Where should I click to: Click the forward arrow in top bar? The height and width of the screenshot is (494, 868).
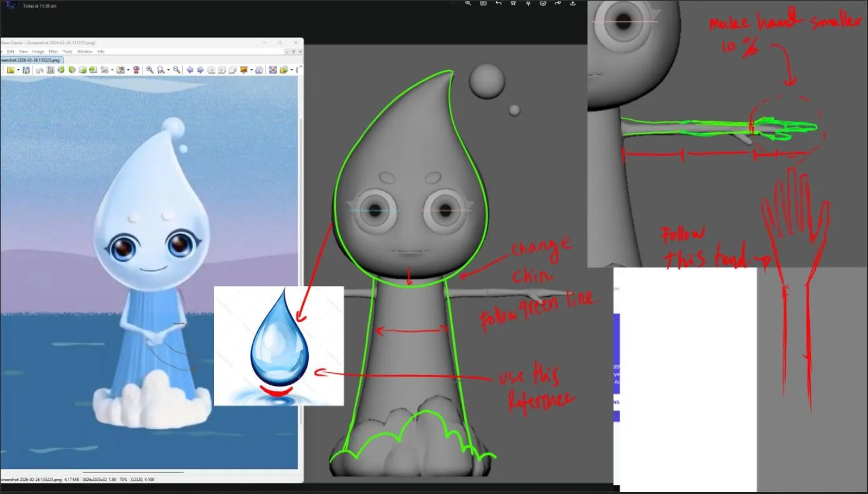coord(558,3)
